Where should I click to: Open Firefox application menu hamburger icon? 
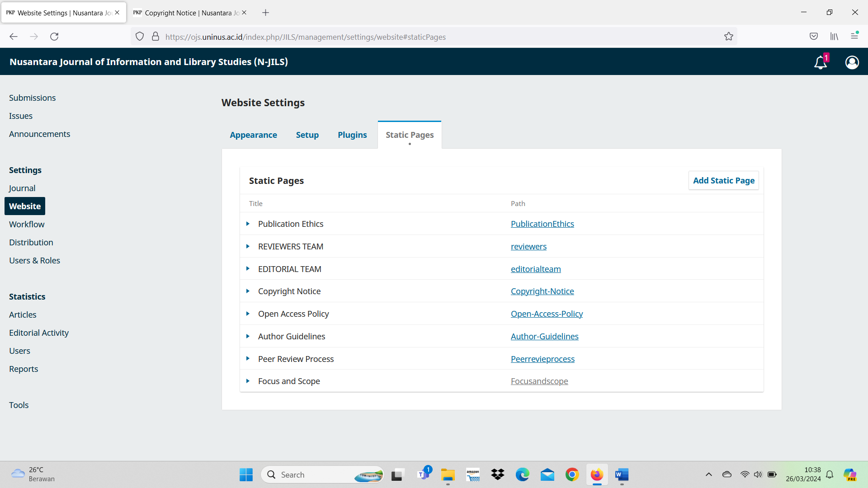[854, 37]
